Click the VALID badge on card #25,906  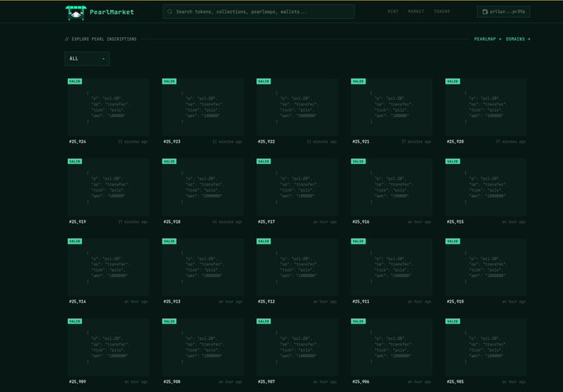coord(358,322)
